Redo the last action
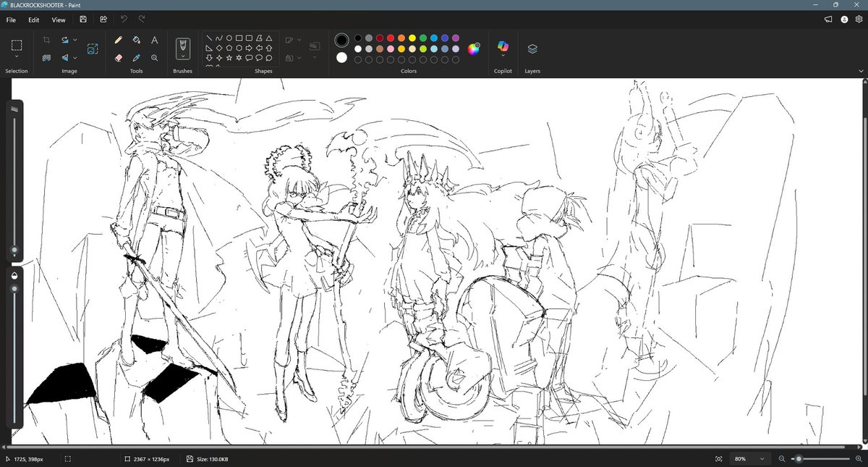 pos(142,20)
